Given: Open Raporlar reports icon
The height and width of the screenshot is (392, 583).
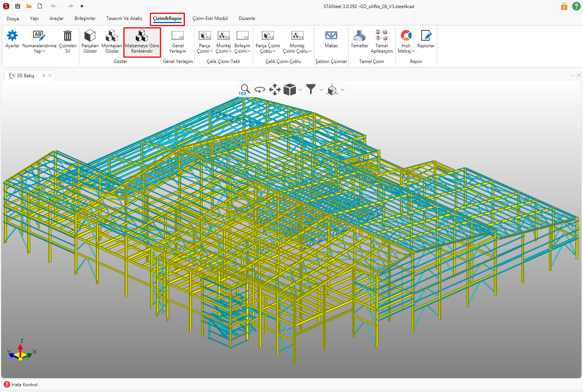Looking at the screenshot, I should [x=426, y=36].
